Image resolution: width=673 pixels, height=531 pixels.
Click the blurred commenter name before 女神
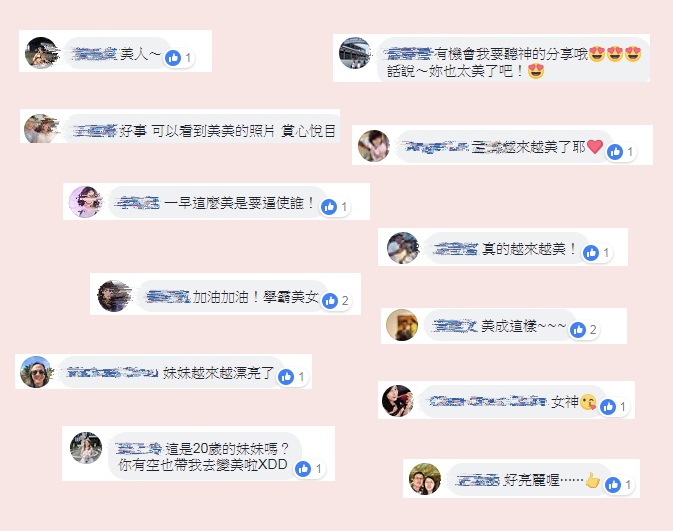tap(488, 401)
